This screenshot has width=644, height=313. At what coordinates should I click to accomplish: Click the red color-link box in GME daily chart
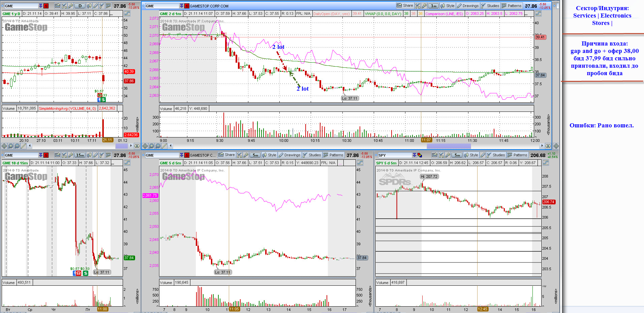click(46, 6)
